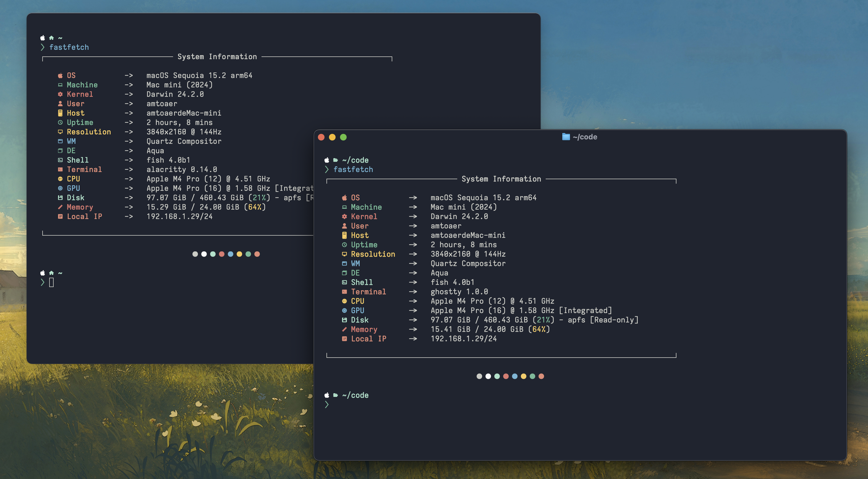Click 'Mac mini (2024)' in Alacritty window

[180, 85]
